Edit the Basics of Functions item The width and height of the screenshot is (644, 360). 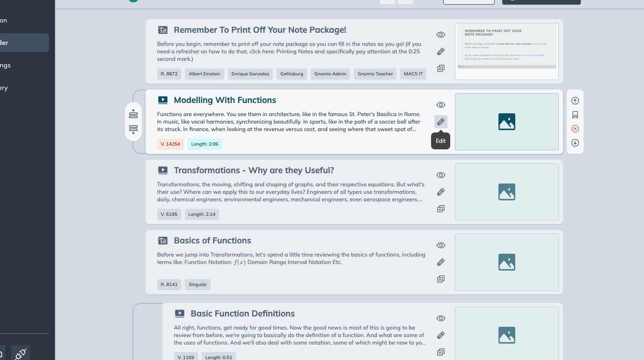click(x=440, y=262)
